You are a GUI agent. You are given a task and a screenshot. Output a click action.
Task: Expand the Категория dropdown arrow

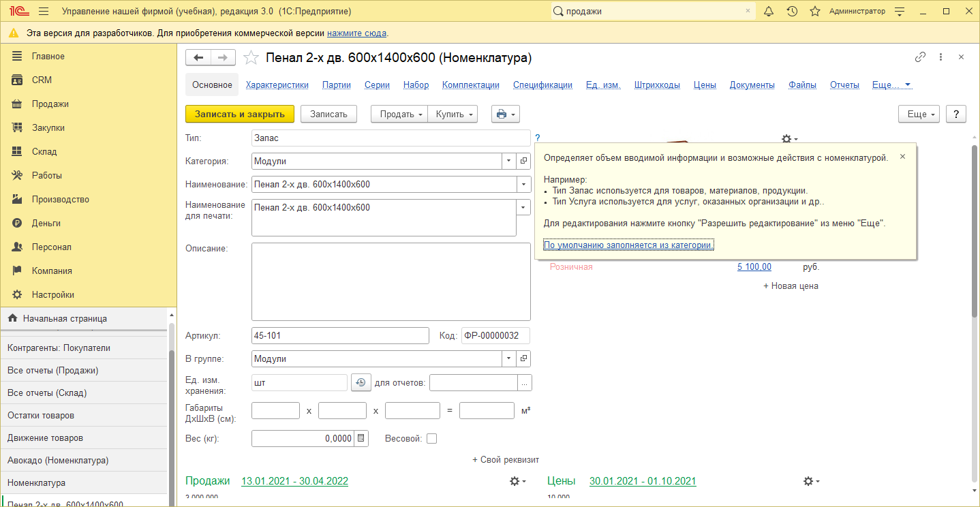click(510, 162)
